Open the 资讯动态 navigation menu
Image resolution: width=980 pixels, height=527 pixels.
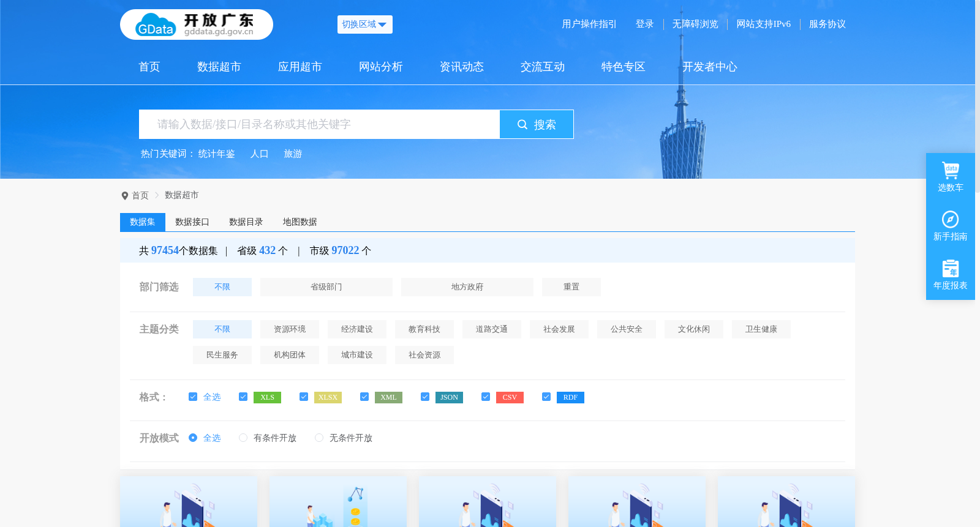coord(462,67)
